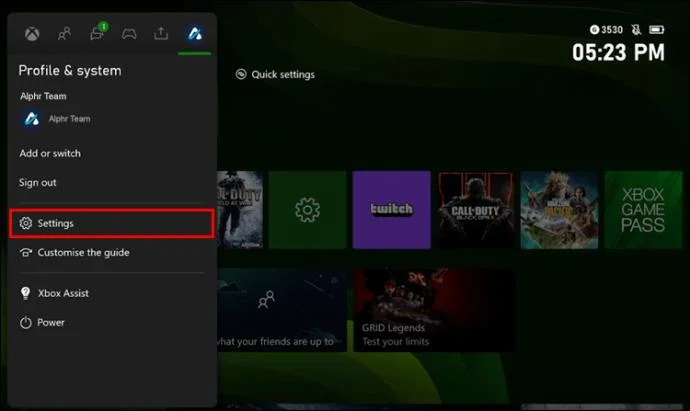Open the colorful adventure game tile
The height and width of the screenshot is (411, 690).
click(559, 210)
